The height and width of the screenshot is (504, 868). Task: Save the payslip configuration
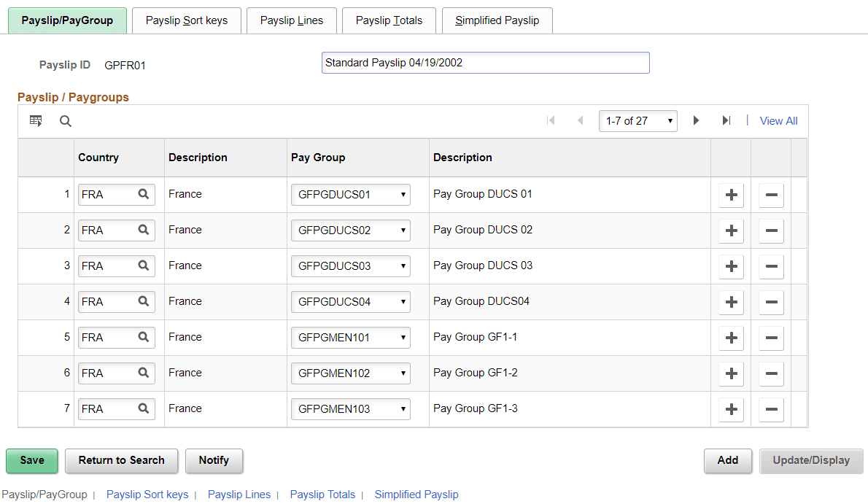(x=31, y=461)
